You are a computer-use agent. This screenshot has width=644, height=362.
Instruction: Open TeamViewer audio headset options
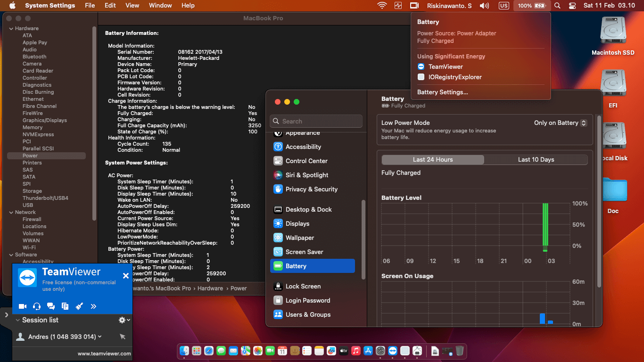(37, 306)
